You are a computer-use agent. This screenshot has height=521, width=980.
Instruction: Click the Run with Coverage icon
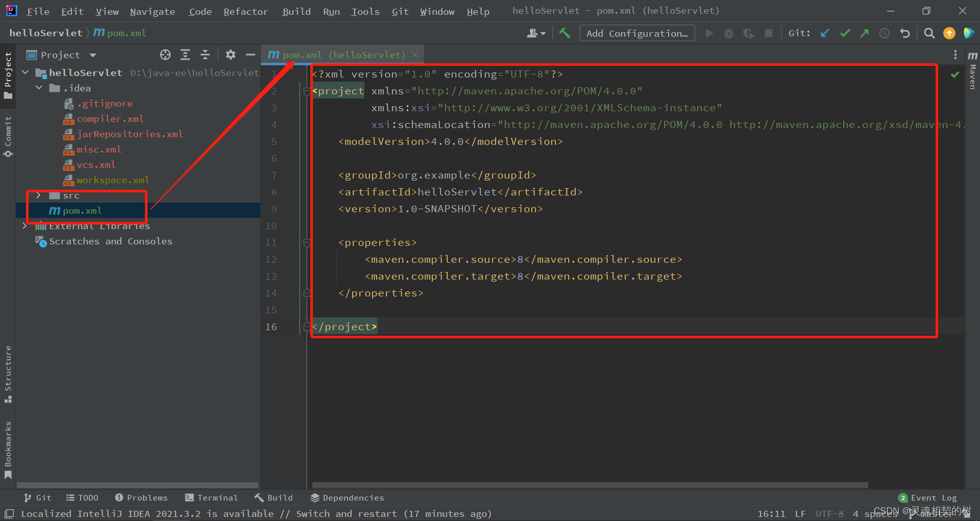748,33
